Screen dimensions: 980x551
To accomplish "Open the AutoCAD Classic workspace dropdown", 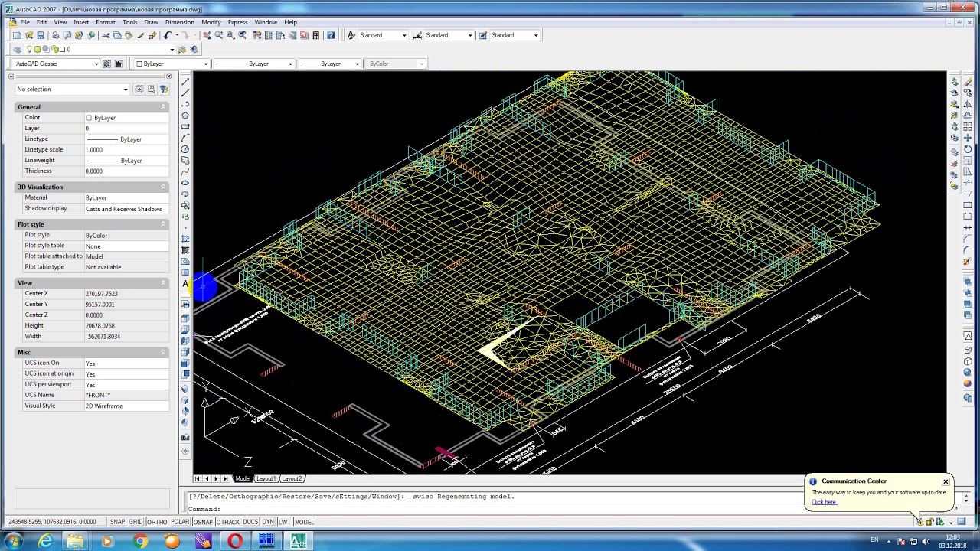I will pos(57,64).
